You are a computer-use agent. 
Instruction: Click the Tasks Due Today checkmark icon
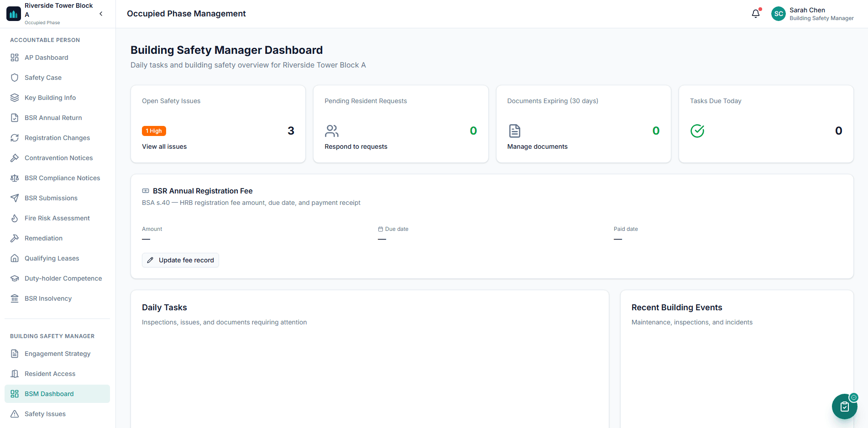point(697,131)
